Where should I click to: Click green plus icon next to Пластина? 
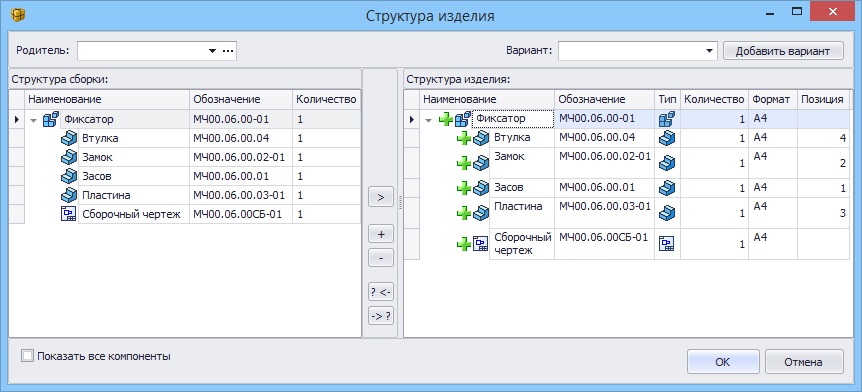(x=464, y=213)
